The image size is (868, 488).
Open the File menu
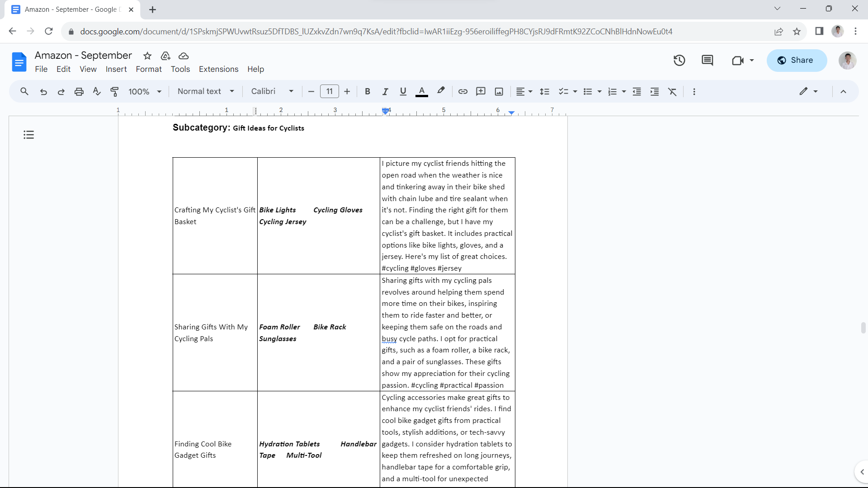tap(41, 69)
